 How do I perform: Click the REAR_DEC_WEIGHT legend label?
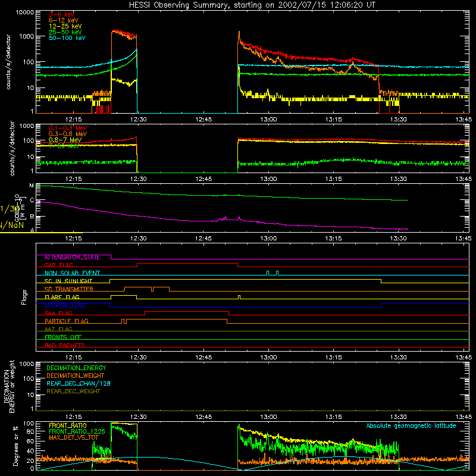(x=73, y=392)
